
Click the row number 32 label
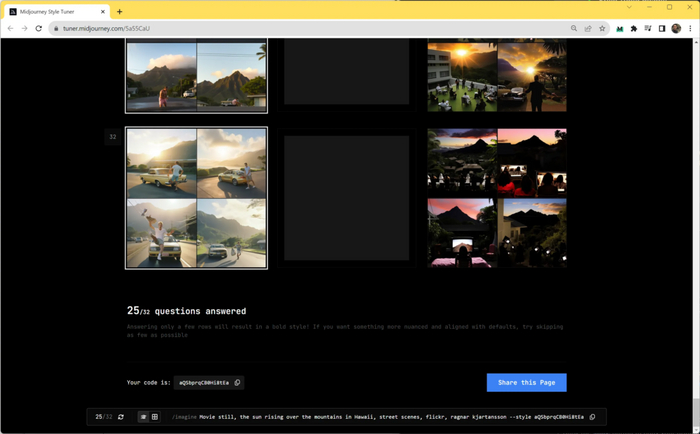(x=113, y=137)
